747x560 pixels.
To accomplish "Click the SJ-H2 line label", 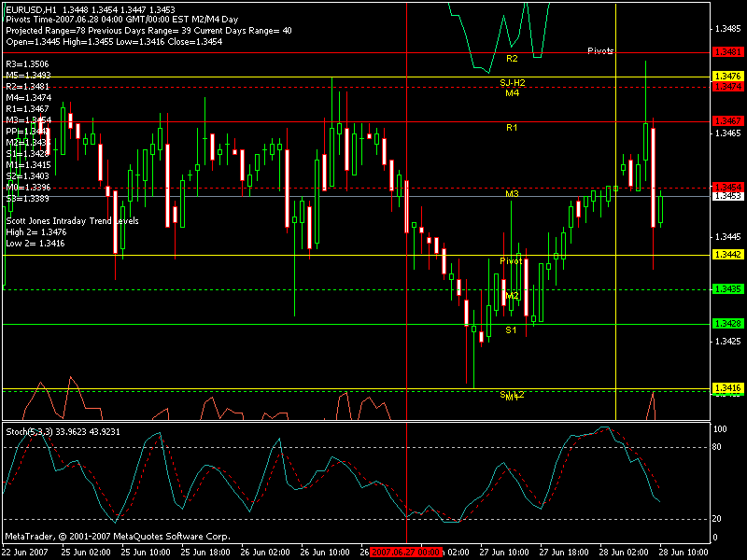I will (512, 83).
